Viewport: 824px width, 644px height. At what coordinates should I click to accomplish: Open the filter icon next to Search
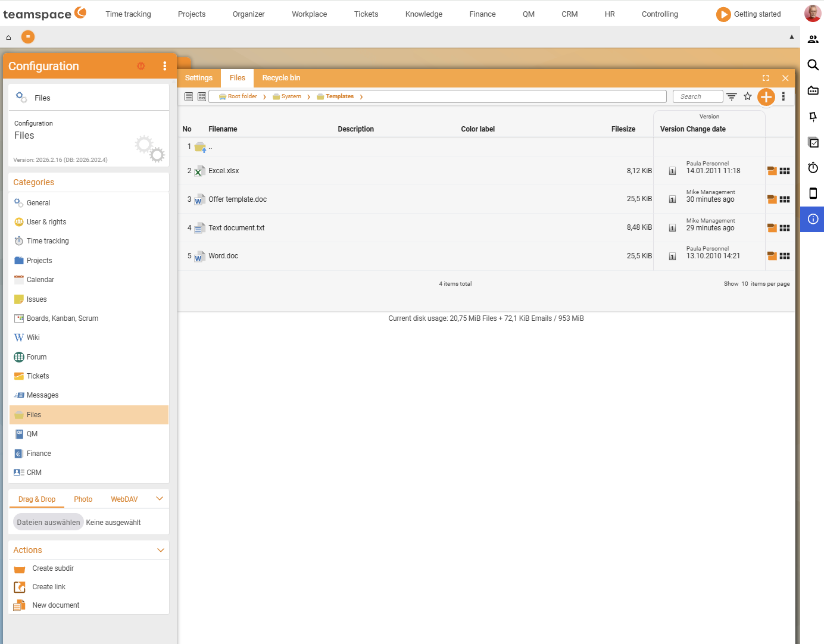point(732,96)
